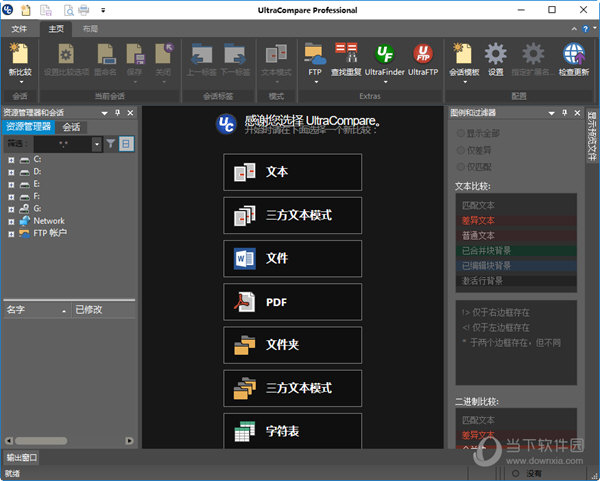The image size is (600, 481).
Task: Open the filter combo box dropdown arrow
Action: (97, 144)
